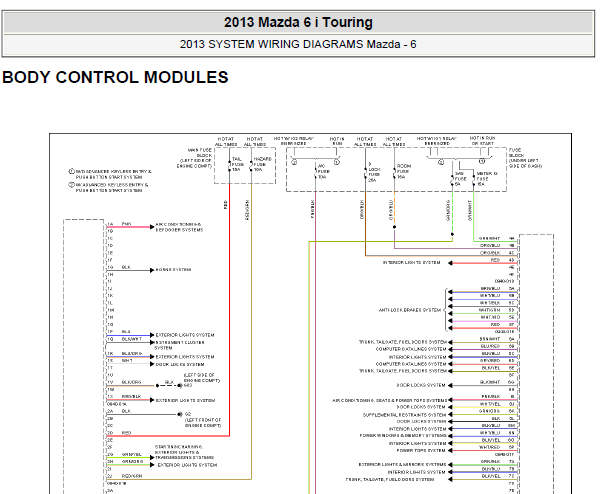Click vertical "RED" label below Tail fuse
Image resolution: width=600 pixels, height=494 pixels.
click(x=225, y=205)
